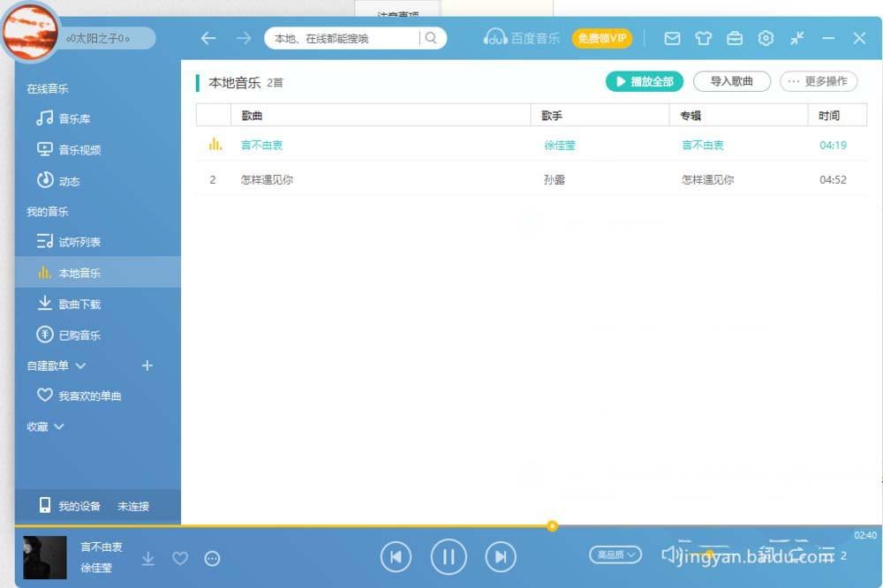Open the message inbox icon
The width and height of the screenshot is (883, 588).
point(672,38)
